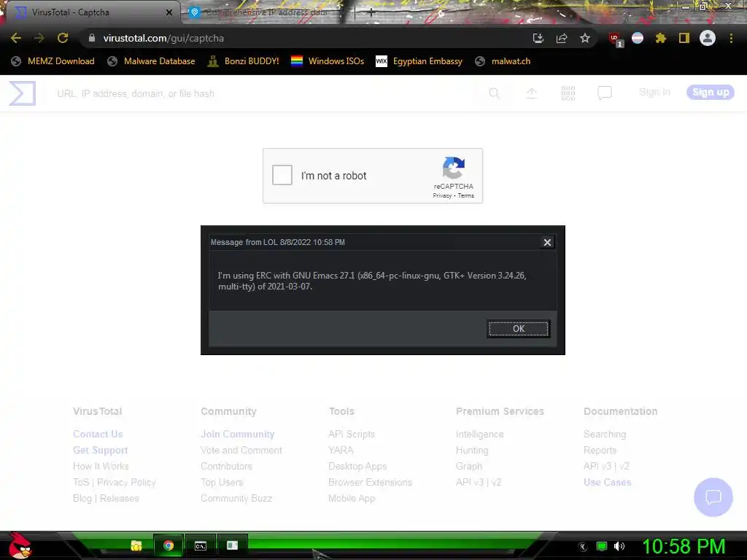Open the notifications comment icon in header
The image size is (747, 560).
click(605, 93)
